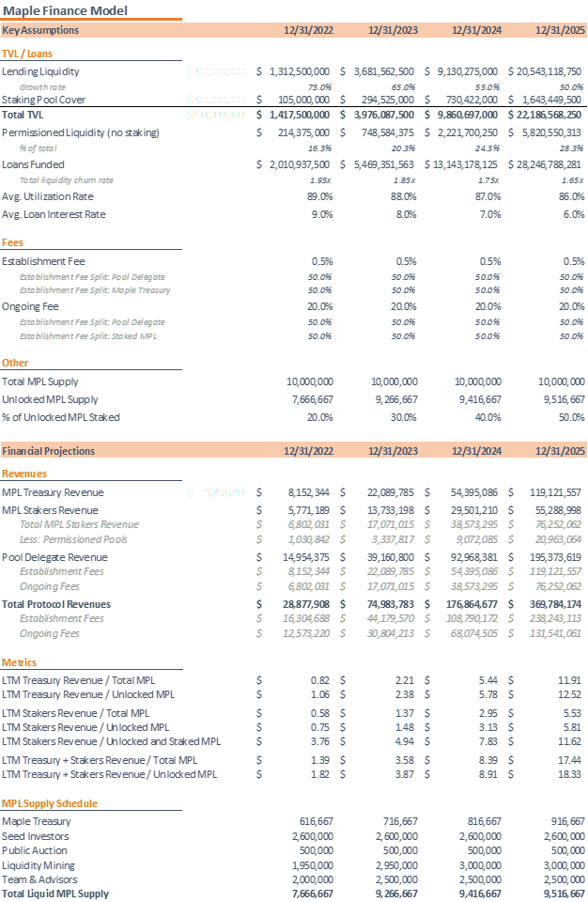This screenshot has height=902, width=588.
Task: Select loan interest rate value 6.0%
Action: tap(574, 214)
